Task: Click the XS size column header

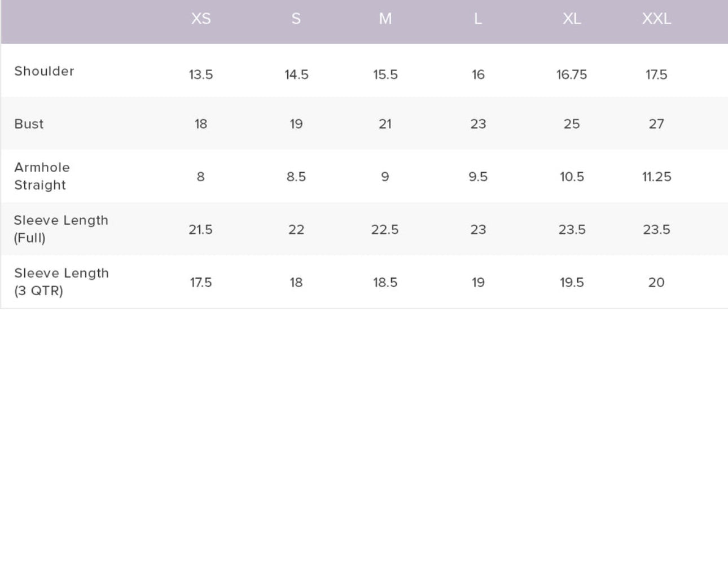Action: (201, 19)
